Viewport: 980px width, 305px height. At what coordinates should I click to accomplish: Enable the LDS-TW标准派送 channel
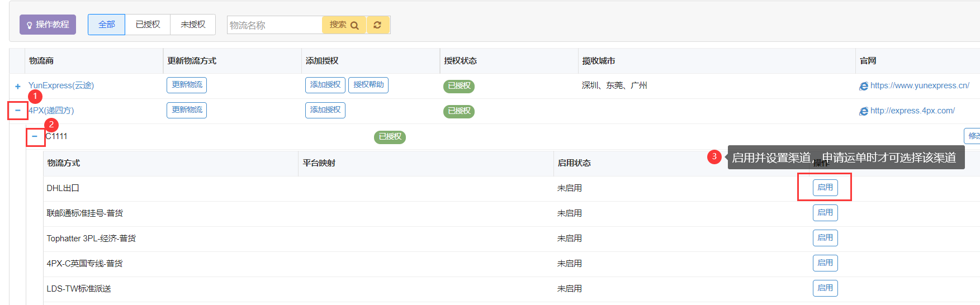825,288
